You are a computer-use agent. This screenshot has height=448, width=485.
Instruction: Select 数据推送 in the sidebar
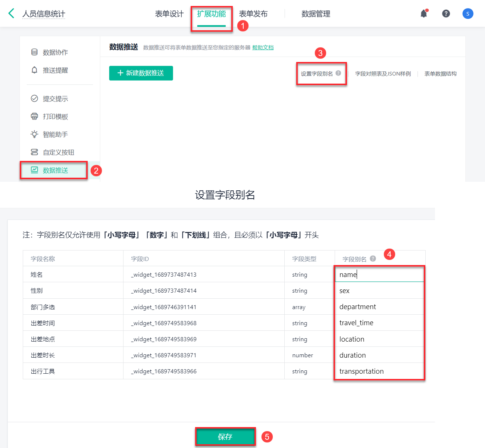(55, 170)
